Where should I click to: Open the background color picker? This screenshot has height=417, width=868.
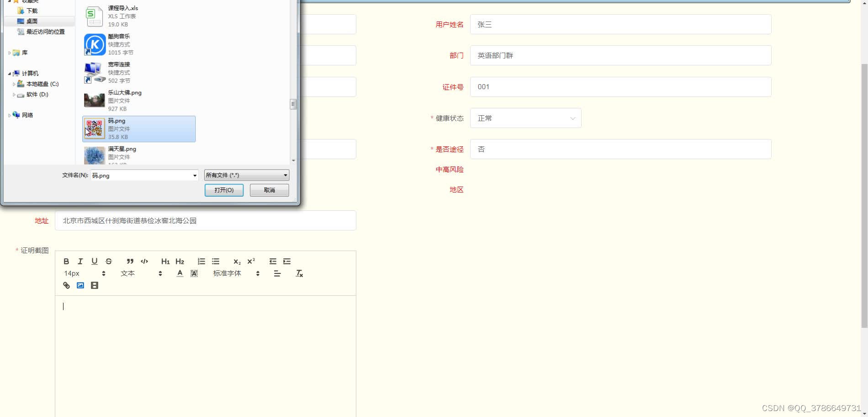coord(194,273)
